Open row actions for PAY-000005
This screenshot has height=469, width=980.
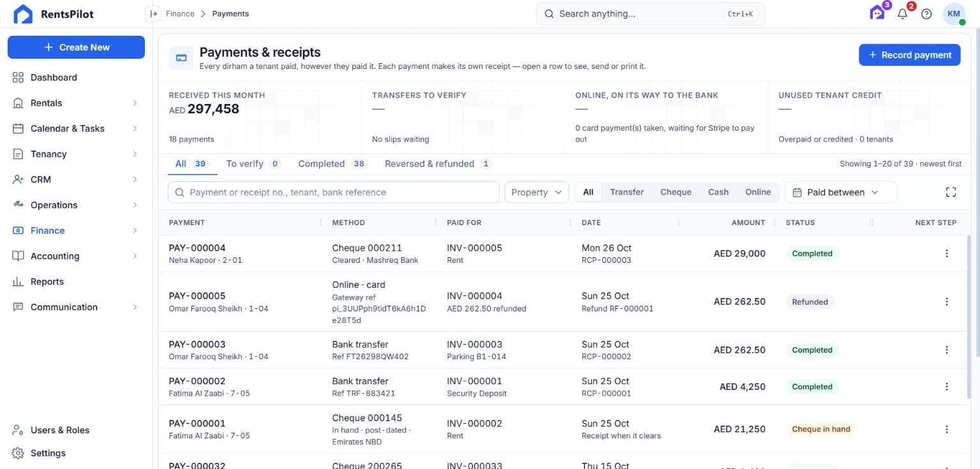pos(946,301)
